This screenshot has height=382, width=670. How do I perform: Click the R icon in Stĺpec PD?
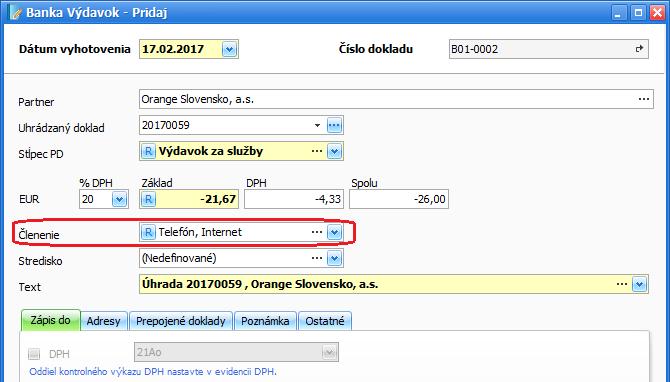coord(148,151)
